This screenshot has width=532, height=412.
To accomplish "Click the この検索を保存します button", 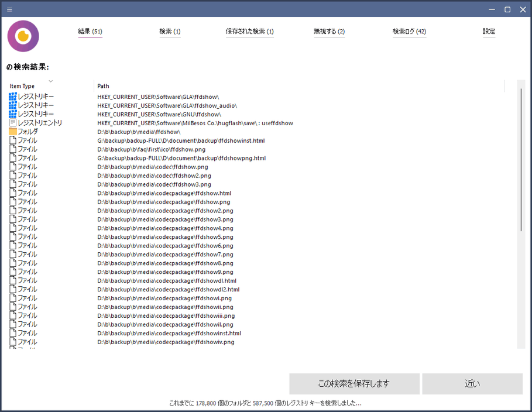I will (354, 384).
